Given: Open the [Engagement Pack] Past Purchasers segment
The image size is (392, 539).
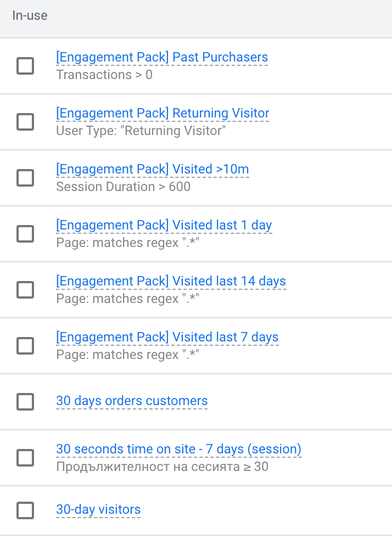Looking at the screenshot, I should [x=161, y=57].
